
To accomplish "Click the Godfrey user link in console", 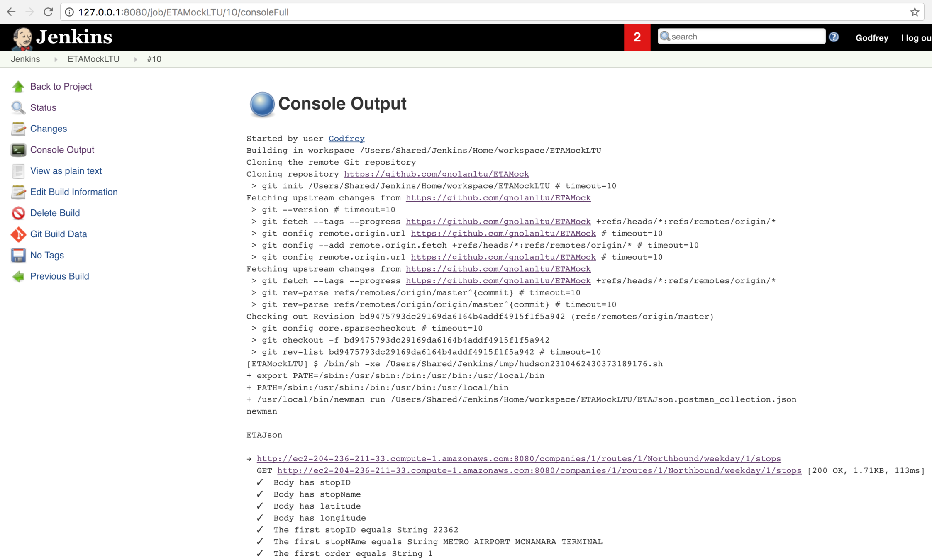I will tap(346, 139).
